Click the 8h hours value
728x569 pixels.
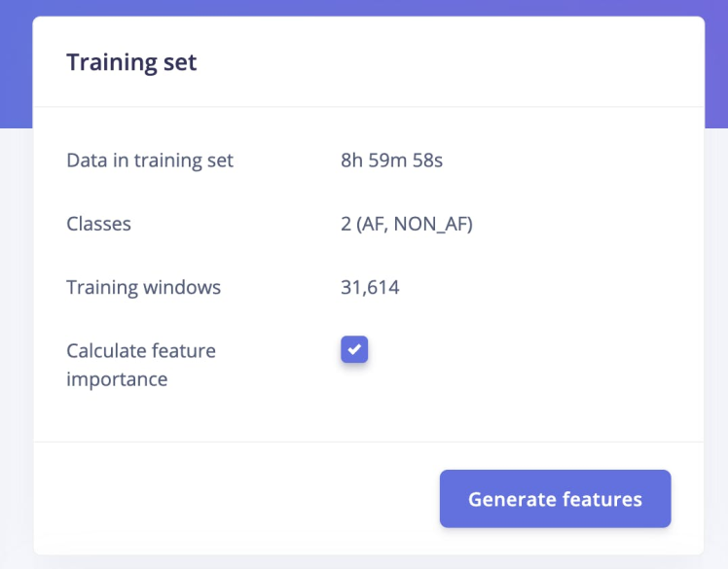coord(351,160)
